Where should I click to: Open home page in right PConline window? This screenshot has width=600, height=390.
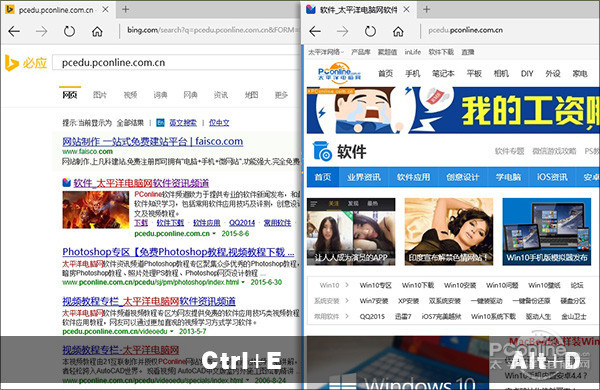pos(398,31)
